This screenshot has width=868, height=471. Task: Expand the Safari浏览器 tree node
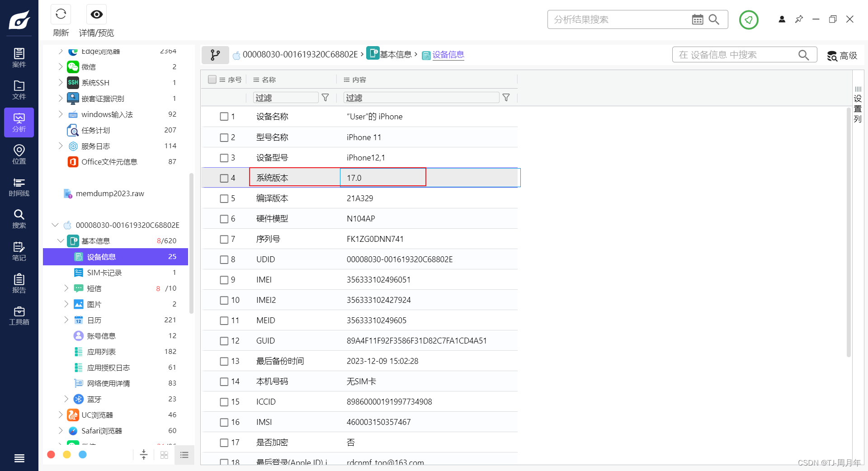(61, 431)
